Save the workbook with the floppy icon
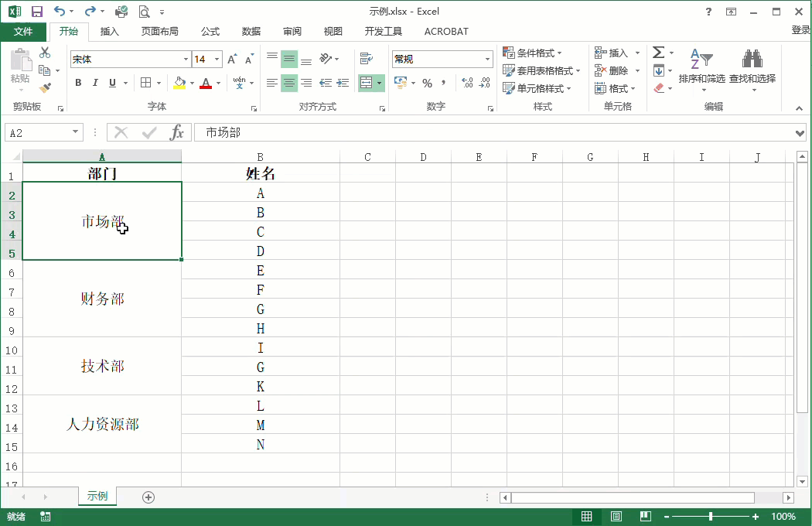Screen dimensions: 812x526 [37, 12]
